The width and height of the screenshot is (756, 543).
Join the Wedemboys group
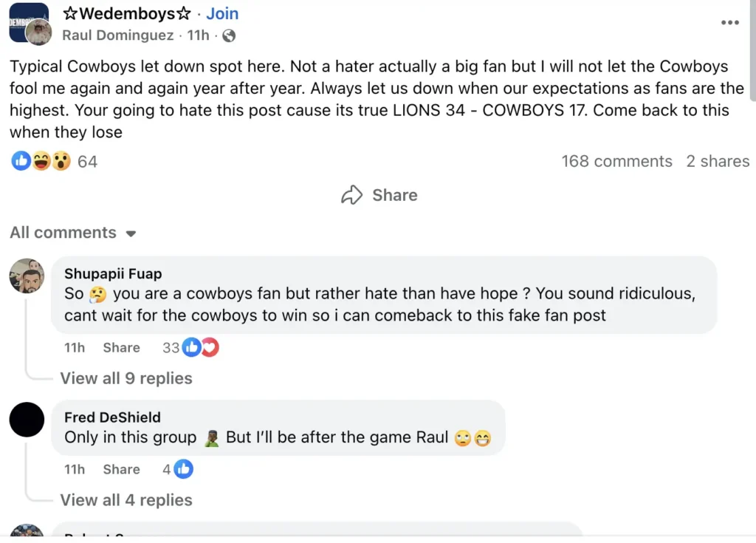[221, 13]
